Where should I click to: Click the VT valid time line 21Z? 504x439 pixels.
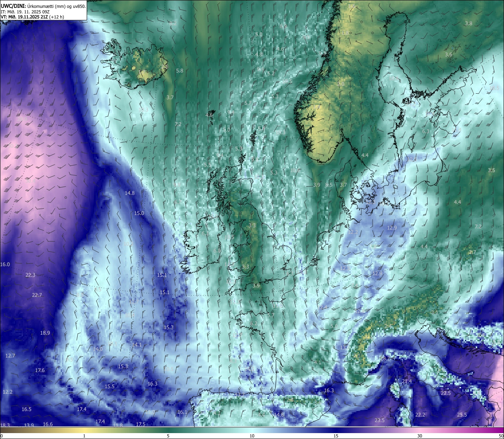coord(33,17)
